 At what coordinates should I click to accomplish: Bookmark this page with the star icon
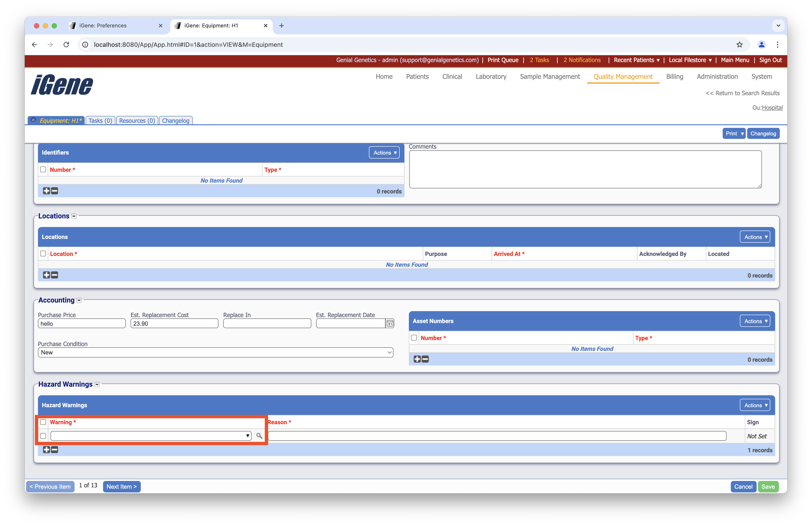pos(739,45)
